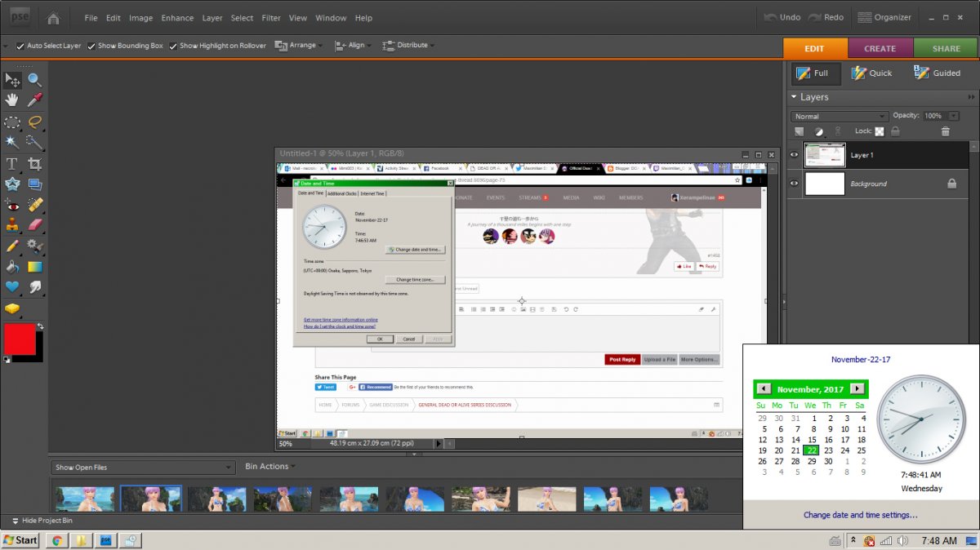
Task: Pick the Eyedropper tool
Action: [35, 100]
